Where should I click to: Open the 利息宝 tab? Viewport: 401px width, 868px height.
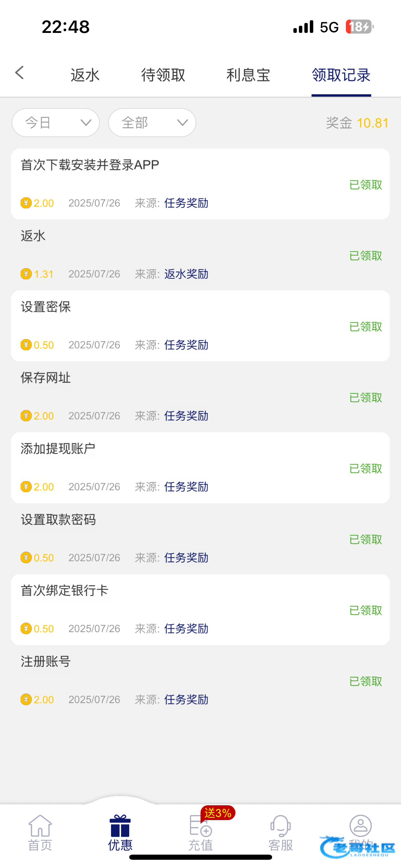(x=248, y=75)
